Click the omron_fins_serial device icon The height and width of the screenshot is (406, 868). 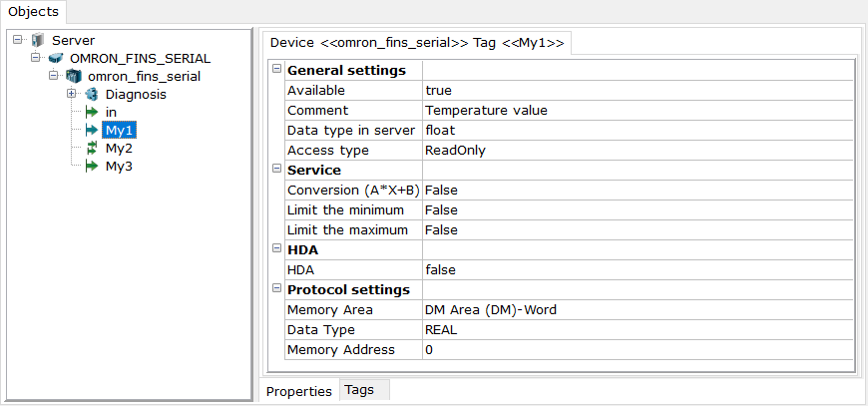pyautogui.click(x=74, y=76)
